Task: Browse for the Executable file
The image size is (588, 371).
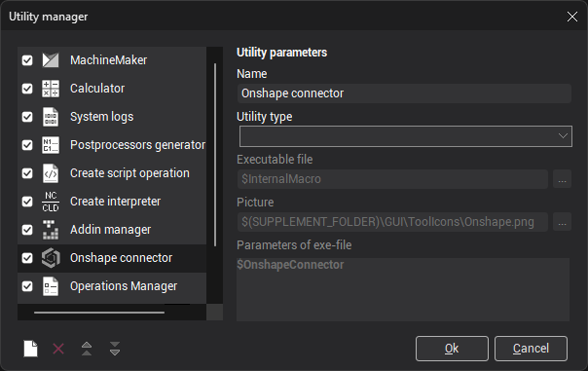Action: [x=562, y=179]
